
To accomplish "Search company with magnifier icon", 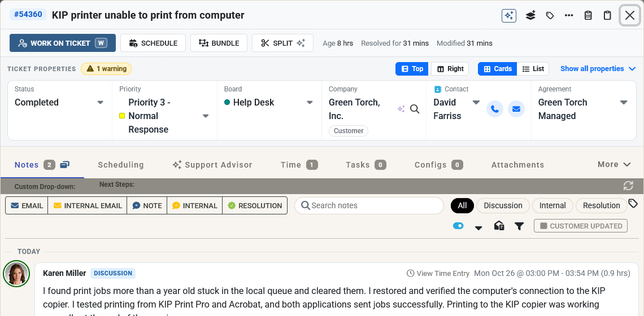I will [415, 109].
